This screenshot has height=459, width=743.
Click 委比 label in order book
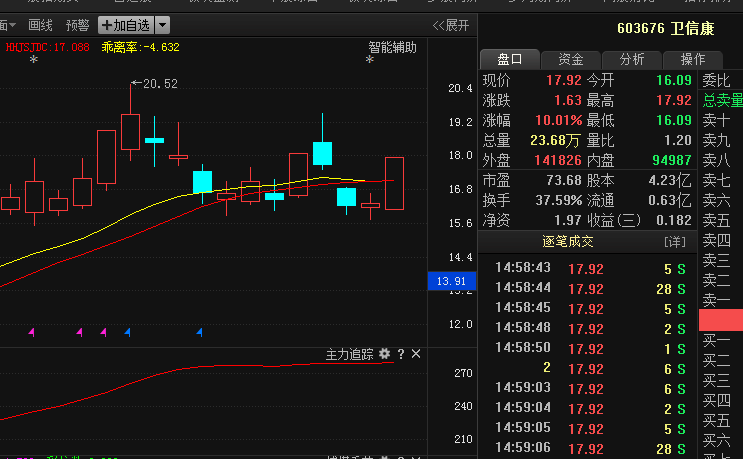tap(716, 81)
